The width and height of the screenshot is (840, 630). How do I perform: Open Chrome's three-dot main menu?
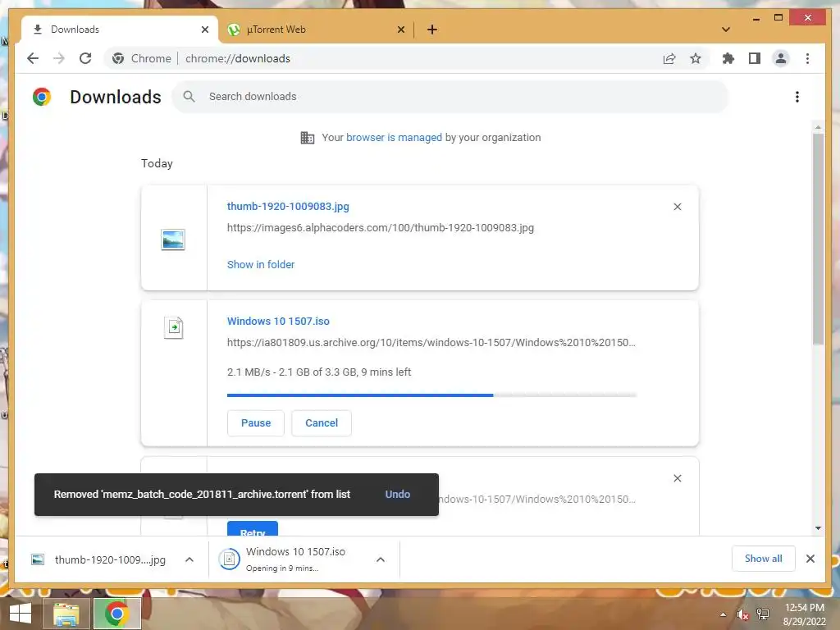click(807, 58)
